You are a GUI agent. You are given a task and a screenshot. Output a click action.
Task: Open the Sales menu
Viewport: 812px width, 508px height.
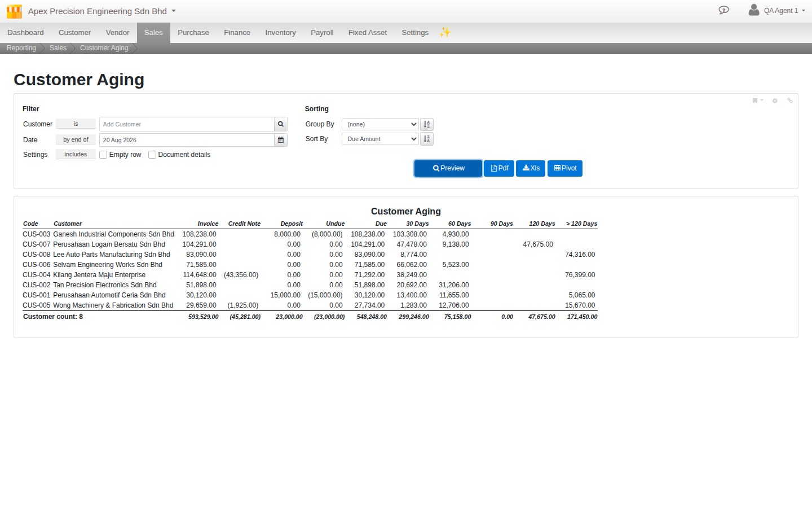153,33
